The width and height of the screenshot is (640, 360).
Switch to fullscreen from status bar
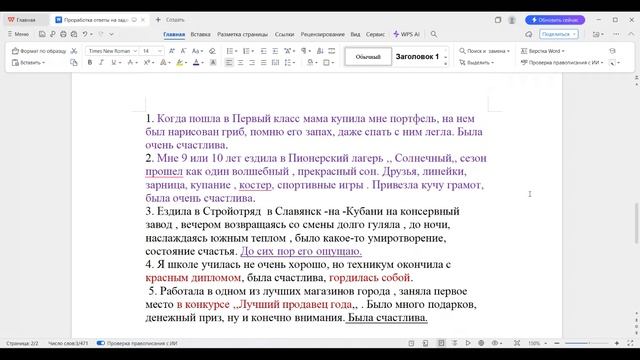631,343
